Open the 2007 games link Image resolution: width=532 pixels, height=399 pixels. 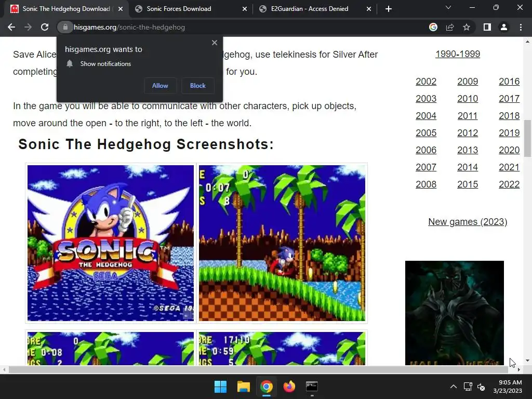[x=426, y=167]
